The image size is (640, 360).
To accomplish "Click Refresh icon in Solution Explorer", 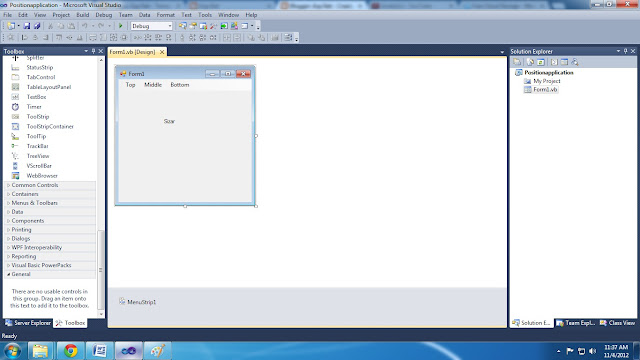I will point(541,62).
